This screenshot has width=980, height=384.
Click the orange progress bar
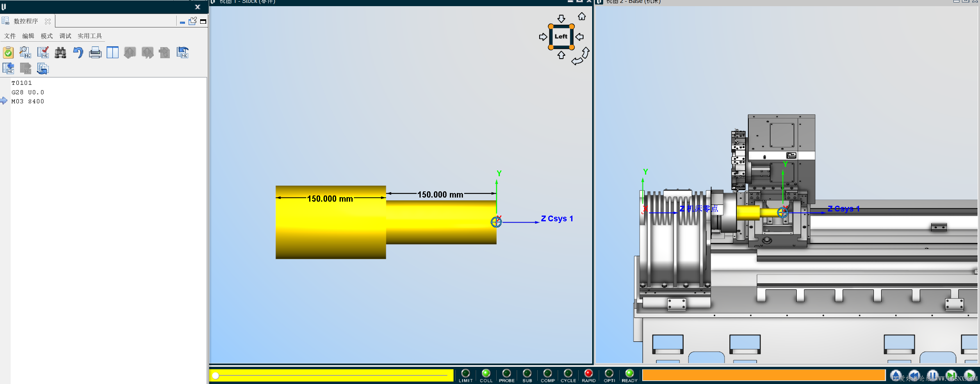[x=764, y=375]
